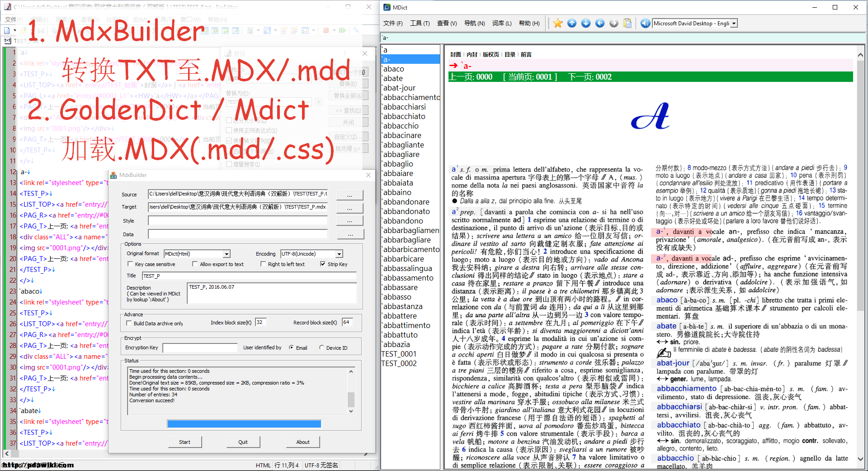Screen dimensions: 868x471
Task: Click MDict content scrollbar up arrow
Action: tap(860, 55)
